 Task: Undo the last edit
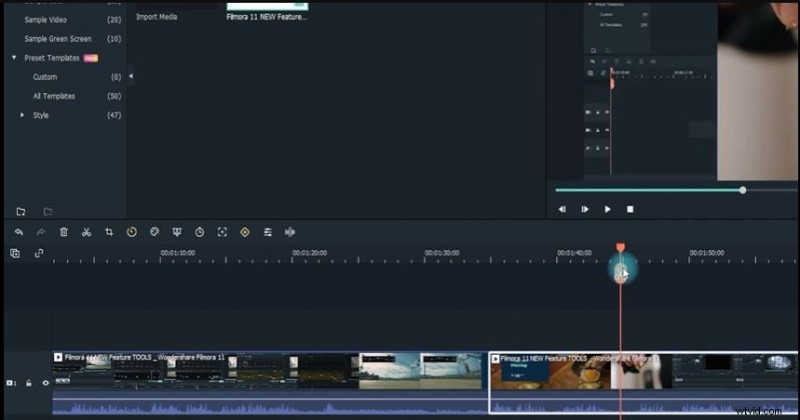19,232
